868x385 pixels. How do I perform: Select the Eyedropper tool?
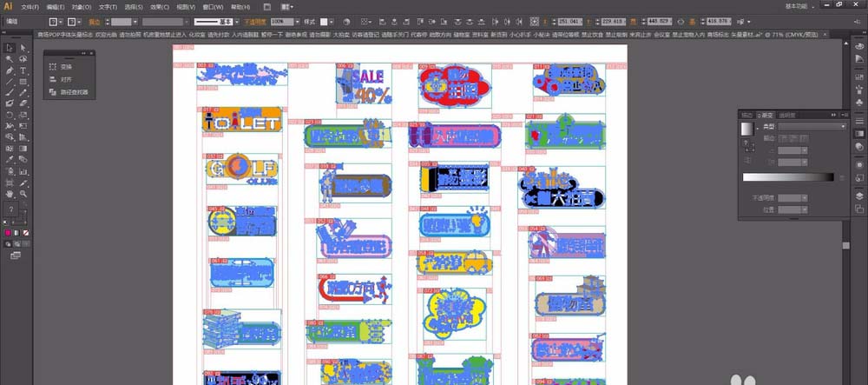(10, 159)
